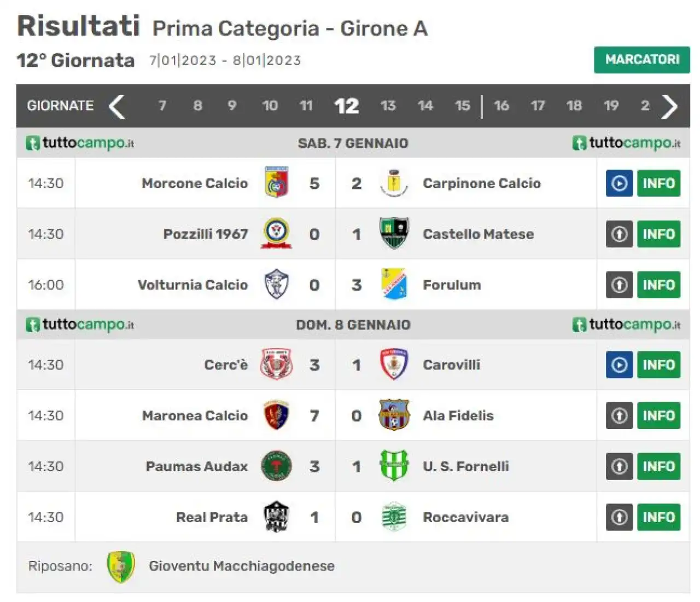Click the Castello Matese team crest
Viewport: 700px width, 602px height.
tap(394, 233)
